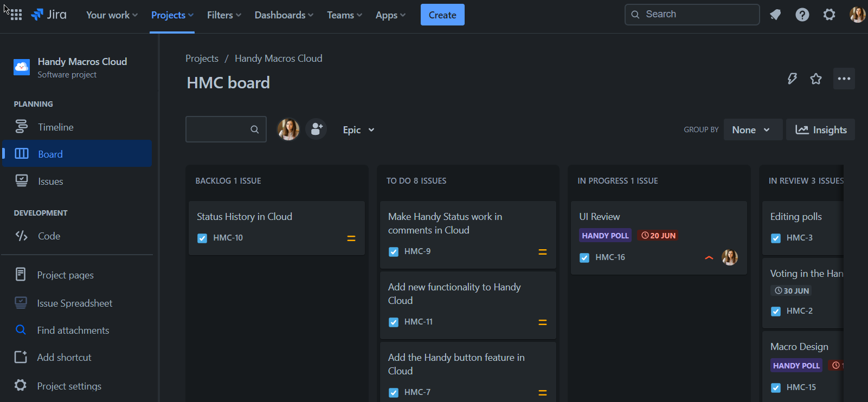The width and height of the screenshot is (868, 402).
Task: Open Jira settings gear icon
Action: (x=830, y=15)
